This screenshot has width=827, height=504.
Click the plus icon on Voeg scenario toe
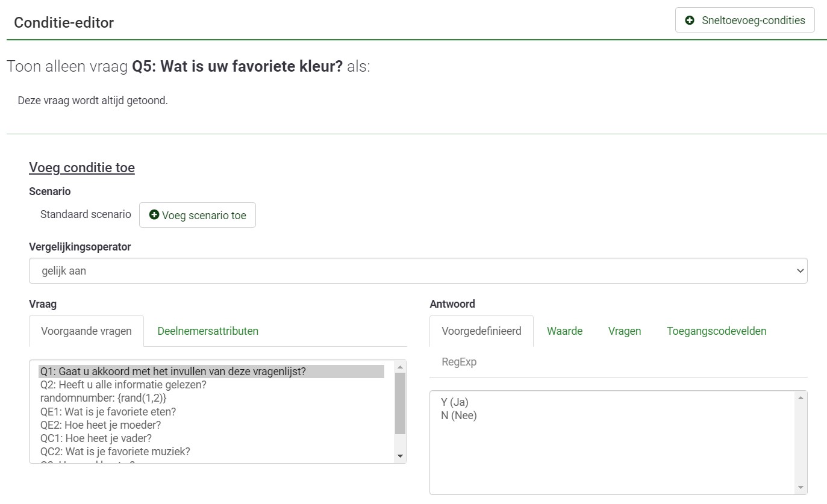(x=154, y=215)
